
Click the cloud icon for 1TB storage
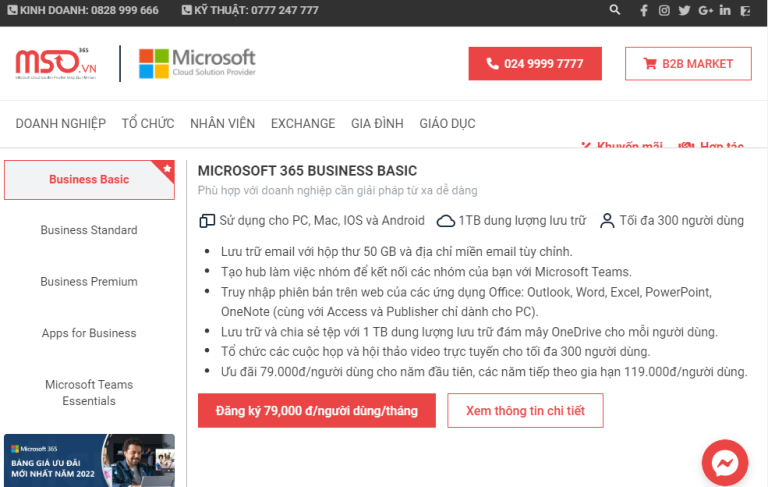tap(445, 221)
